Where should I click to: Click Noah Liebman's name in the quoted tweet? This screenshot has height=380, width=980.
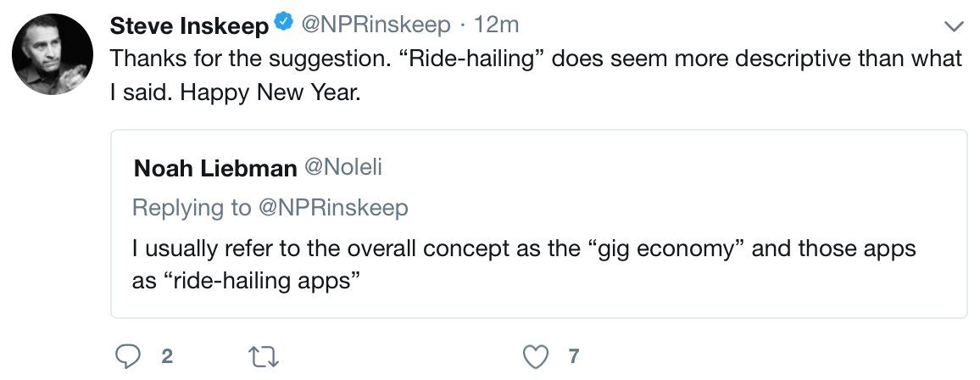click(214, 169)
